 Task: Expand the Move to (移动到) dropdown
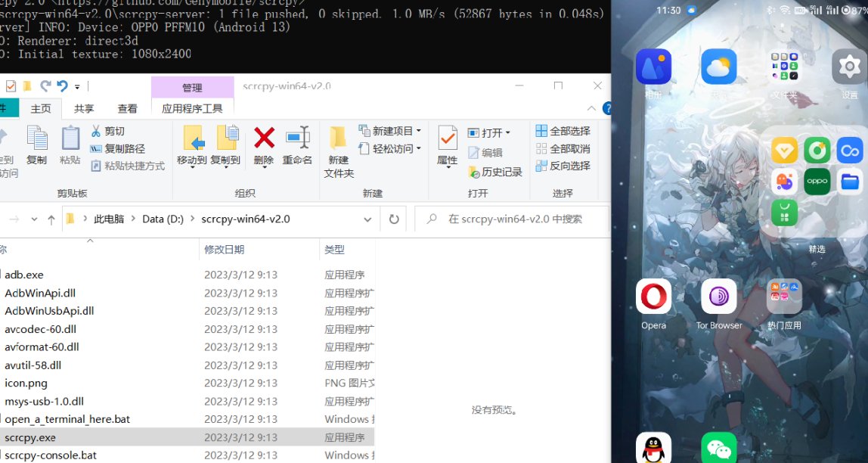(191, 166)
